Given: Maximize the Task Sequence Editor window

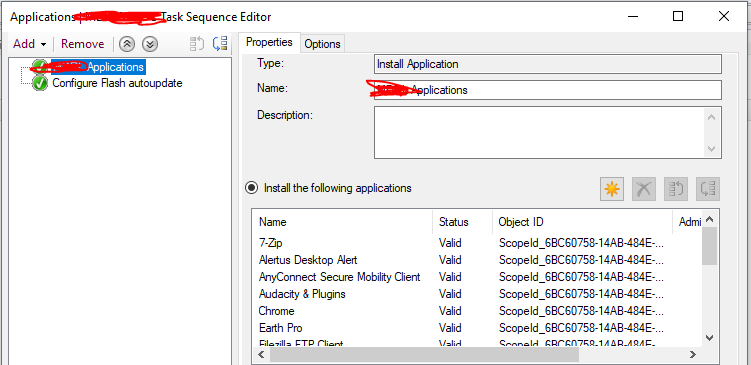Looking at the screenshot, I should [678, 16].
